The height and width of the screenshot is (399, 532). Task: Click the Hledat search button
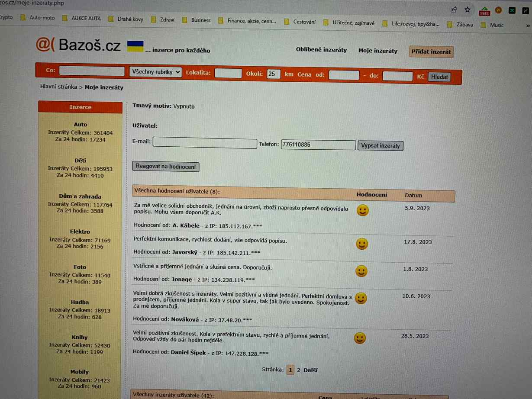coord(439,77)
